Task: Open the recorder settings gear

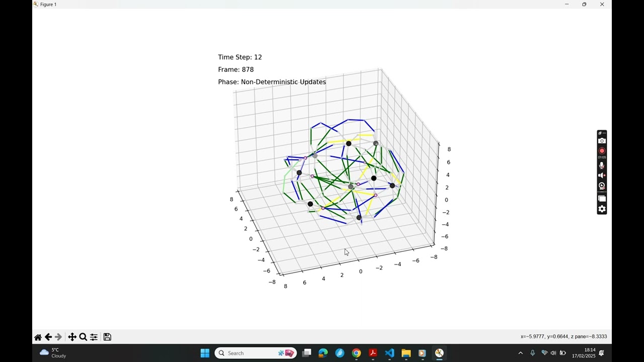Action: [602, 209]
